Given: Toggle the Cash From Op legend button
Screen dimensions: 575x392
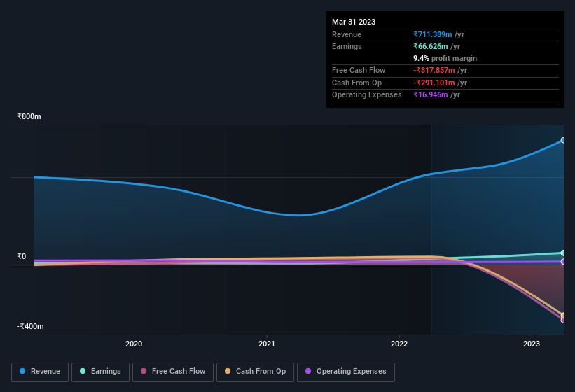Looking at the screenshot, I should click(x=255, y=372).
